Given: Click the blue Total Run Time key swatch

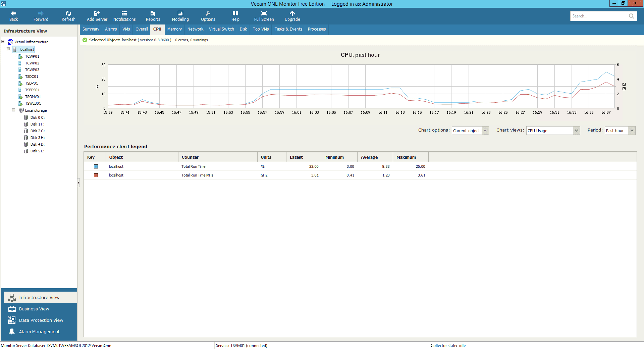Looking at the screenshot, I should point(96,166).
